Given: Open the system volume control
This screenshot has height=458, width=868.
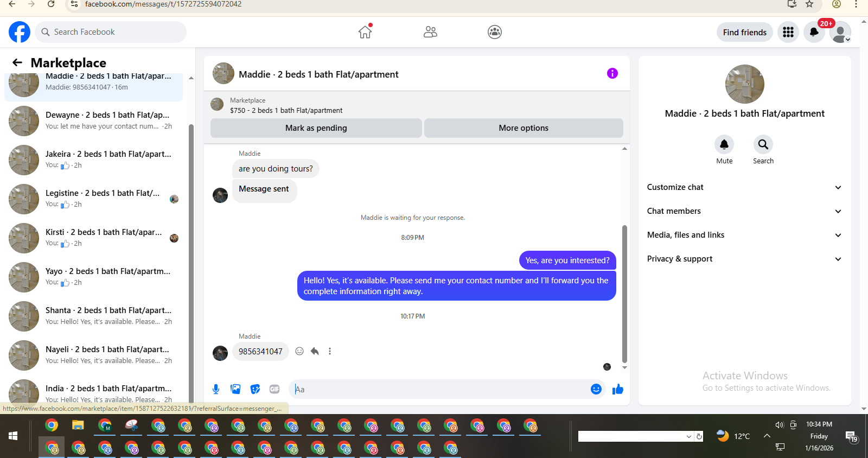Looking at the screenshot, I should pos(780,425).
